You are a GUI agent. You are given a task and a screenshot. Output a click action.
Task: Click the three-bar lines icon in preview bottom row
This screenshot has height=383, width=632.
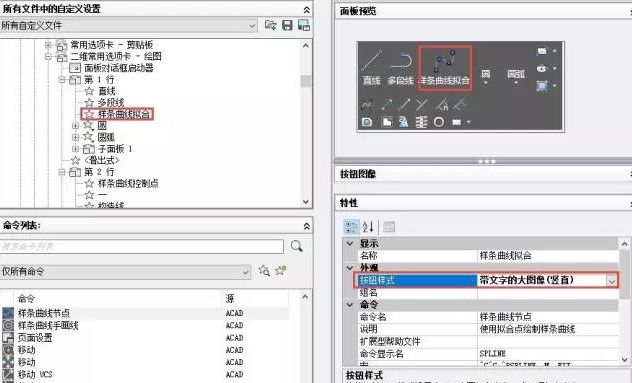coord(421,122)
